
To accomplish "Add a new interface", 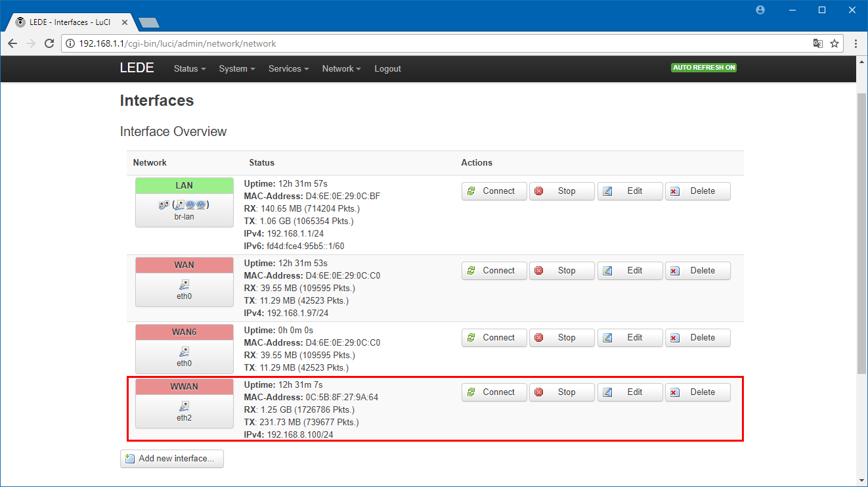I will point(172,459).
